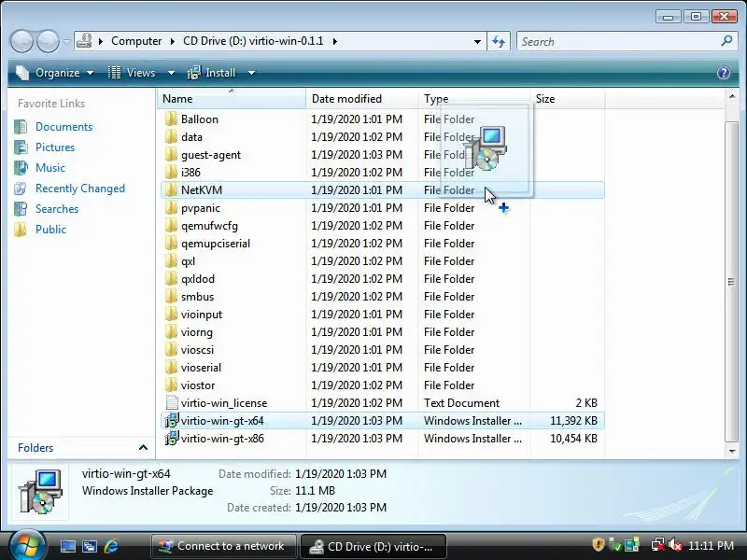Select the smbus folder icon
This screenshot has height=560, width=747.
[171, 297]
